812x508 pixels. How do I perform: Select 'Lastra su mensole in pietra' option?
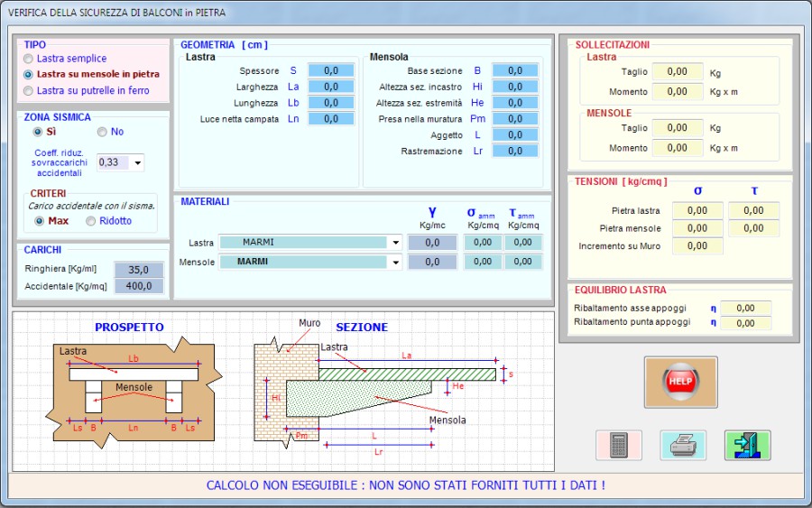coord(92,74)
